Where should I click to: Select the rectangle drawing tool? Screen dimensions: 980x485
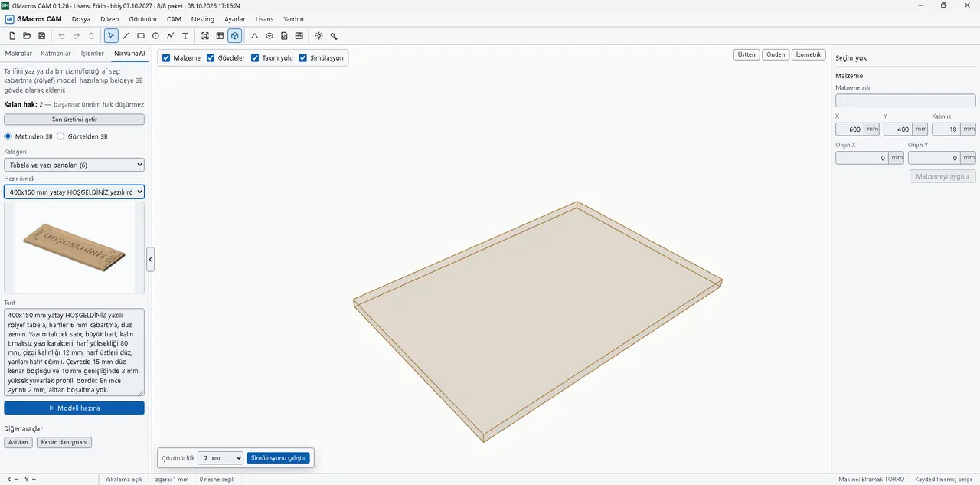141,36
